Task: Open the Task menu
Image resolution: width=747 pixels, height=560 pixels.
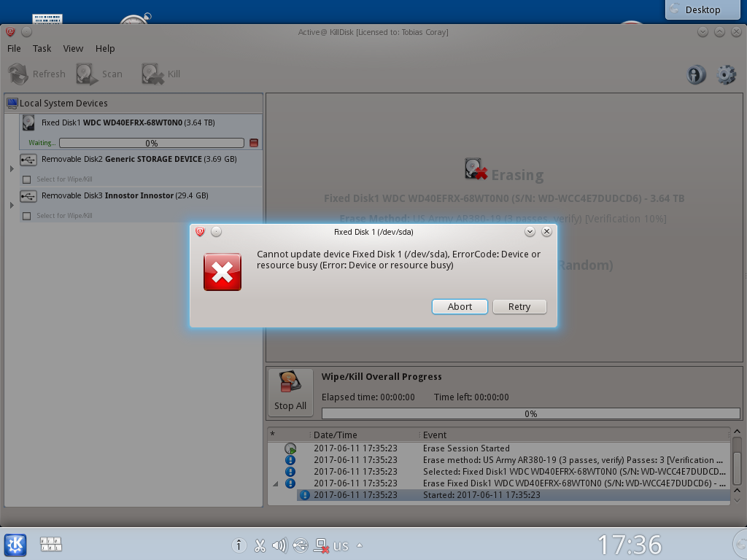Action: coord(42,49)
